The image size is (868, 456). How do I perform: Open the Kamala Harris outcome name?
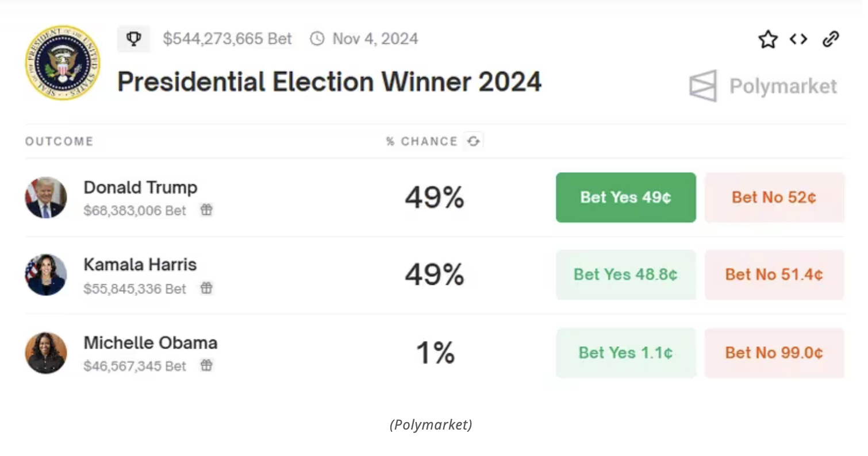tap(140, 265)
